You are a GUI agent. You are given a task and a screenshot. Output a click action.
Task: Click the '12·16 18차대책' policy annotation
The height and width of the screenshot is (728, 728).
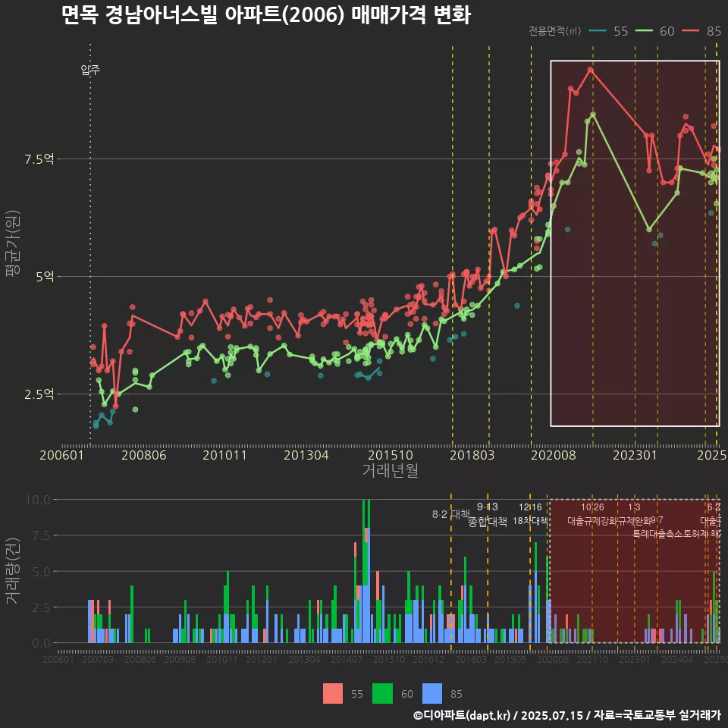530,514
